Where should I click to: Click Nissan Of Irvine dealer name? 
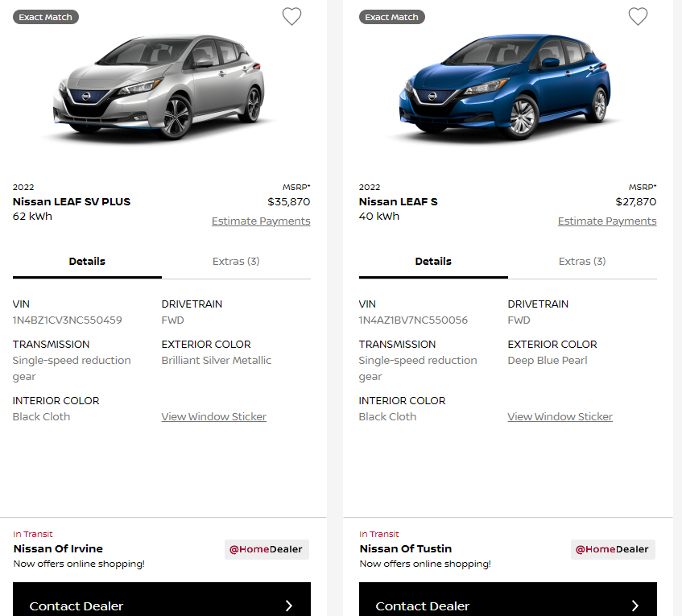click(x=58, y=548)
